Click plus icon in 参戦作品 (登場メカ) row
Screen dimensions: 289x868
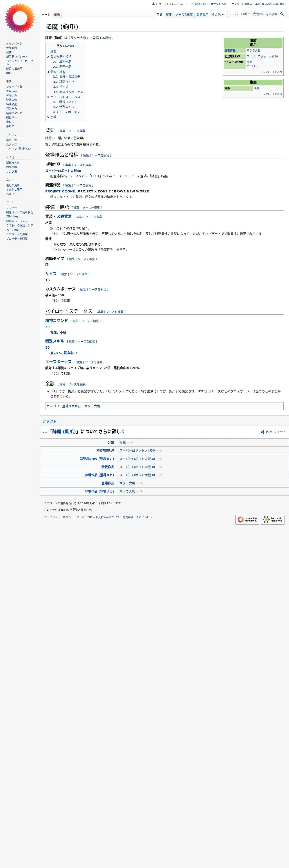(x=157, y=475)
